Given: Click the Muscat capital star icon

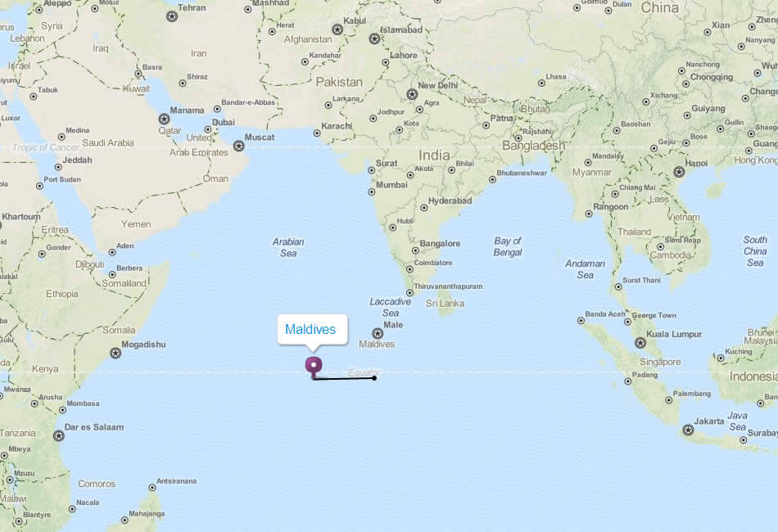Looking at the screenshot, I should point(238,146).
